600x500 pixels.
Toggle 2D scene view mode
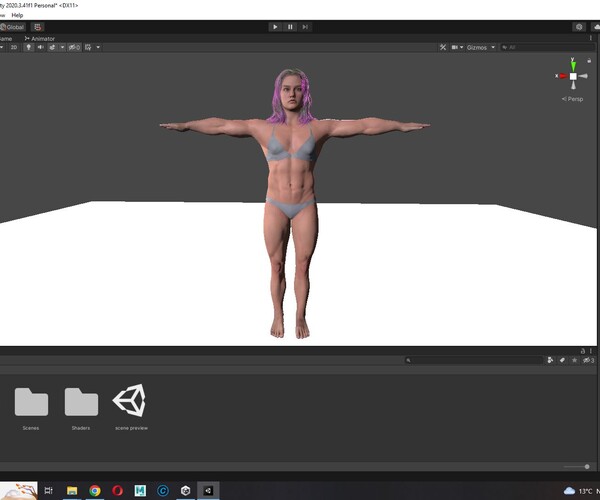(14, 47)
